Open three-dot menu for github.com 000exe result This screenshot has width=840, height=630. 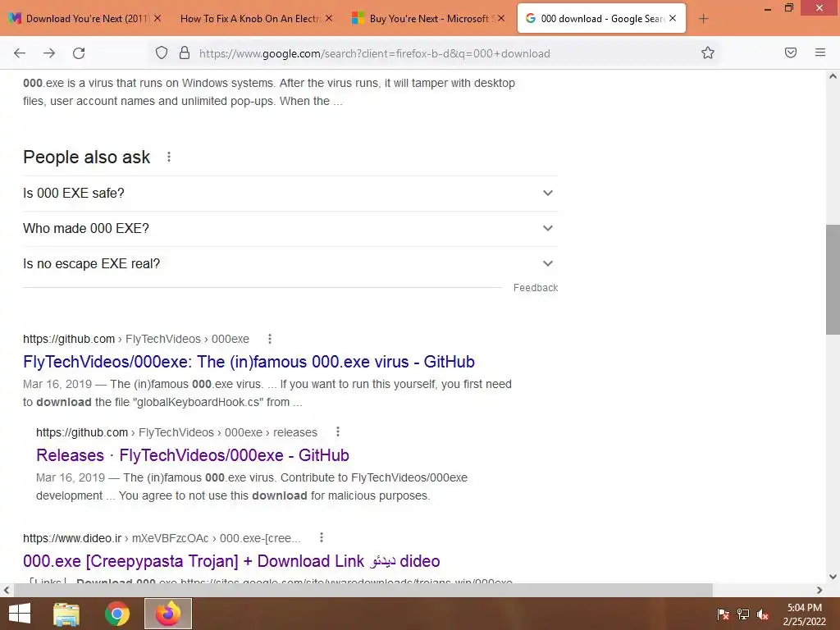coord(269,339)
